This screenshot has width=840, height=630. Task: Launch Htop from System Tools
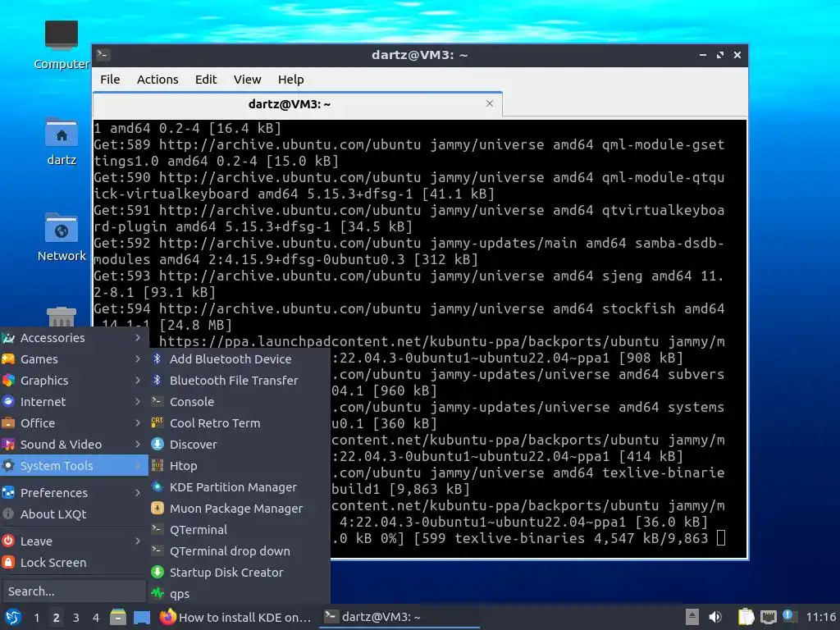[240, 466]
